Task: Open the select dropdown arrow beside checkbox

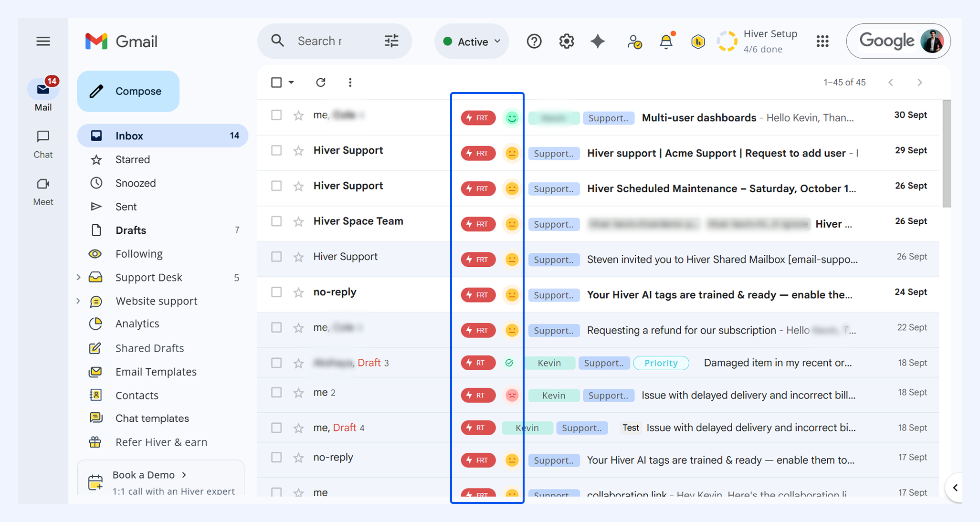Action: click(x=291, y=83)
